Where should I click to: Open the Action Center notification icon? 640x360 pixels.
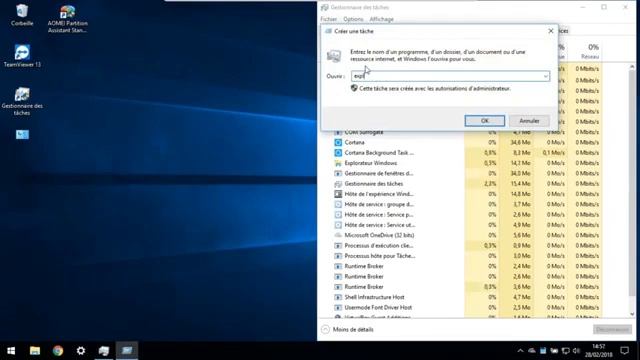[624, 351]
